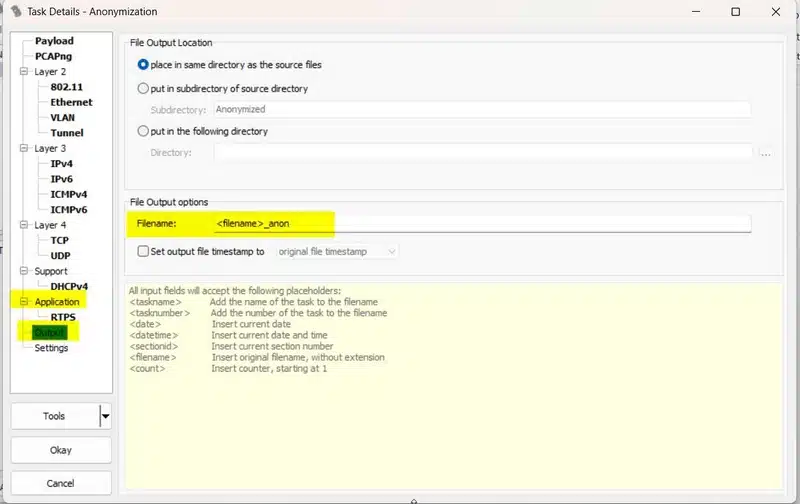Screen dimensions: 800x504
Task: Click the Subdirectory 'Anonymized' field
Action: click(482, 109)
